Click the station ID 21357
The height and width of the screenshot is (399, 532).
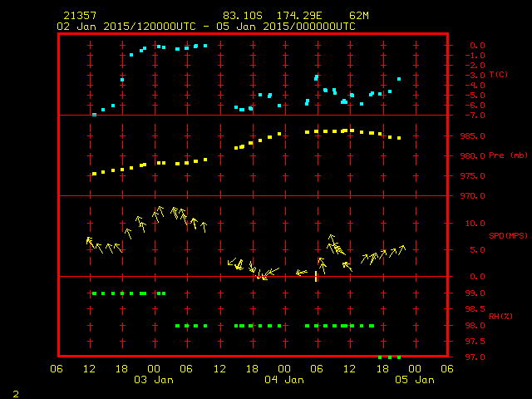click(x=79, y=16)
